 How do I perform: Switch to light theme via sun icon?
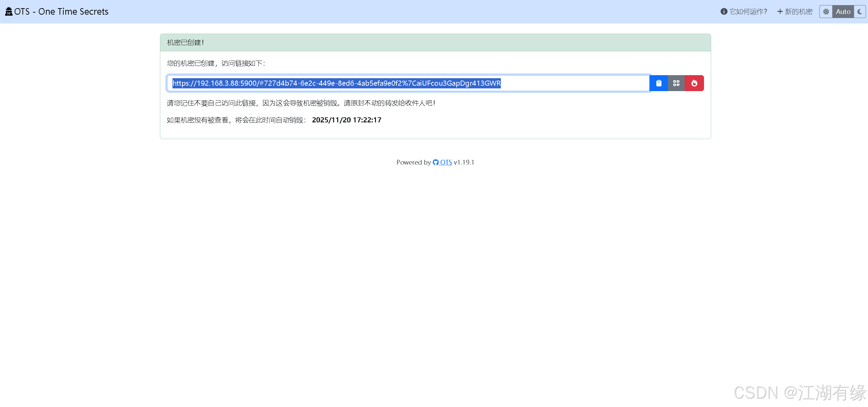tap(826, 12)
